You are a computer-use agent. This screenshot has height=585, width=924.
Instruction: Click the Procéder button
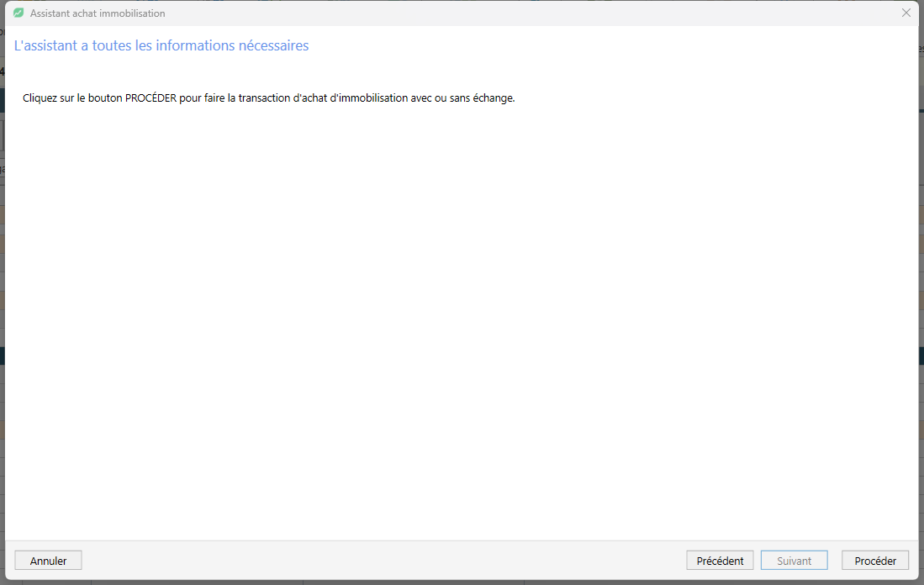click(875, 561)
